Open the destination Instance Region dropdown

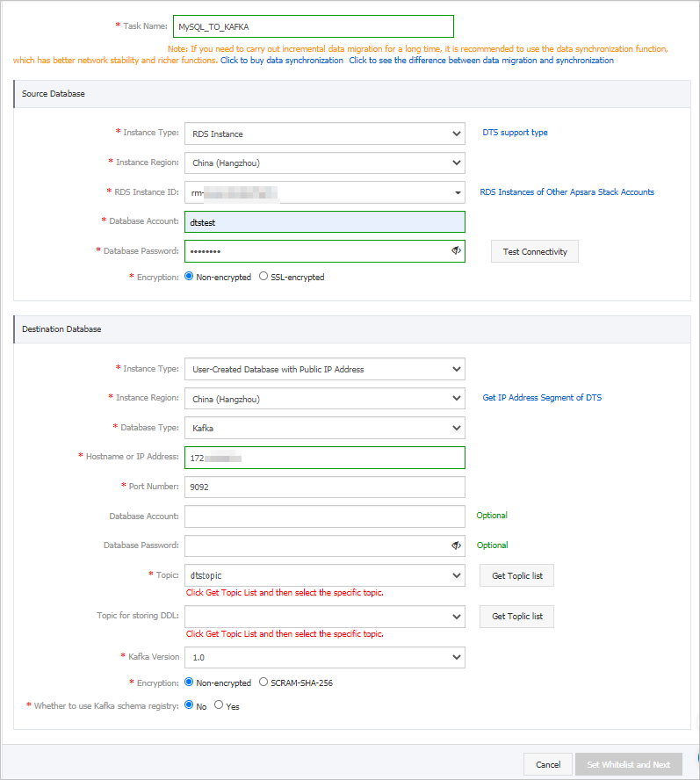(x=457, y=398)
